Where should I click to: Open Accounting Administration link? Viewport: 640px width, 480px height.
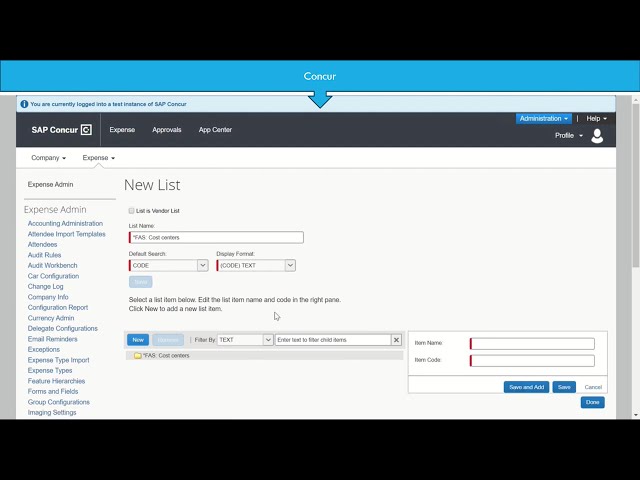pos(65,223)
